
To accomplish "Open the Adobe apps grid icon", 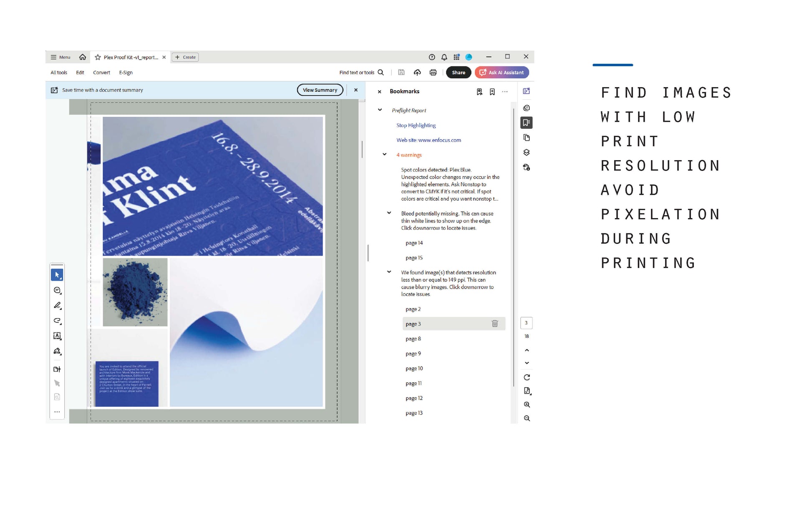I will coord(456,57).
